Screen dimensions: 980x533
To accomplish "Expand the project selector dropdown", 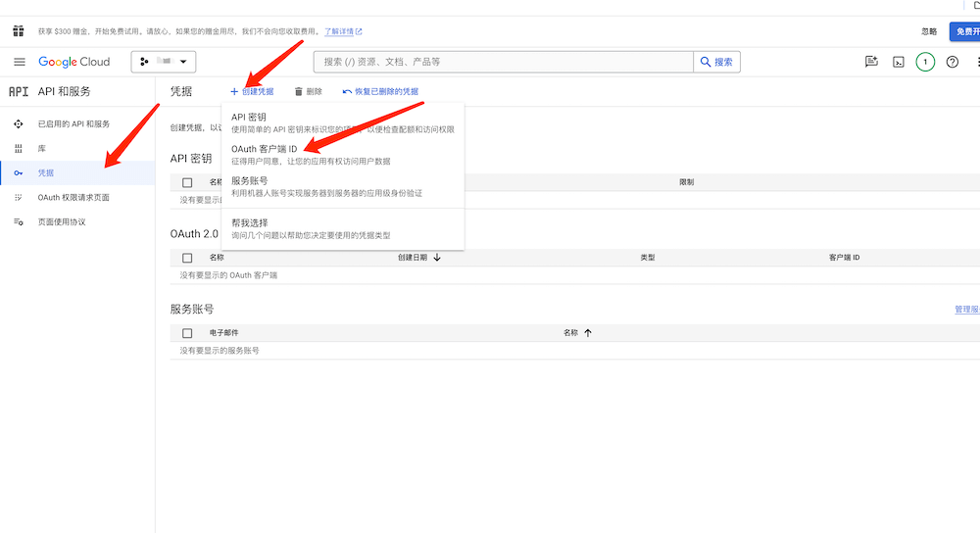I will tap(164, 62).
